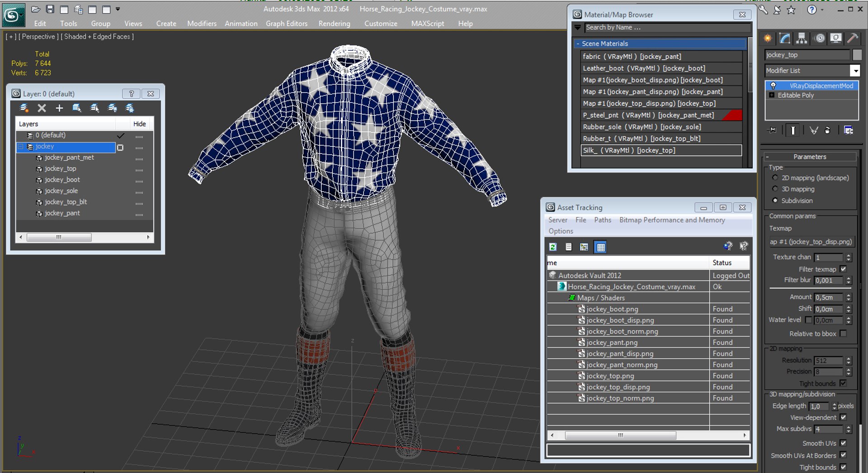Image resolution: width=868 pixels, height=473 pixels.
Task: Open the Rendering menu
Action: tap(334, 23)
